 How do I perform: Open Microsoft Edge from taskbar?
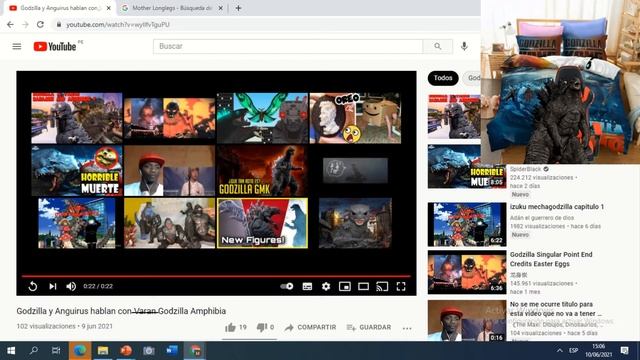point(80,351)
